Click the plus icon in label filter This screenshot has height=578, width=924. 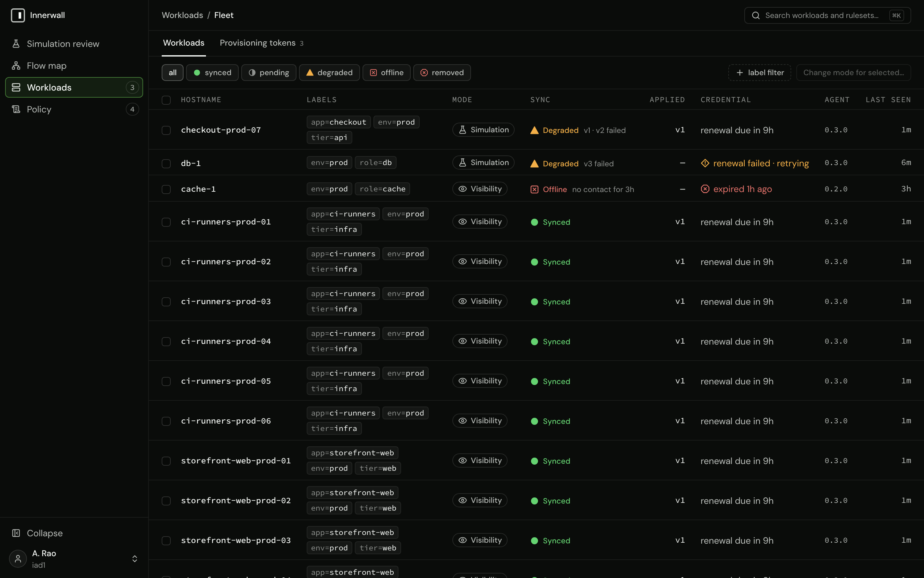(x=740, y=73)
